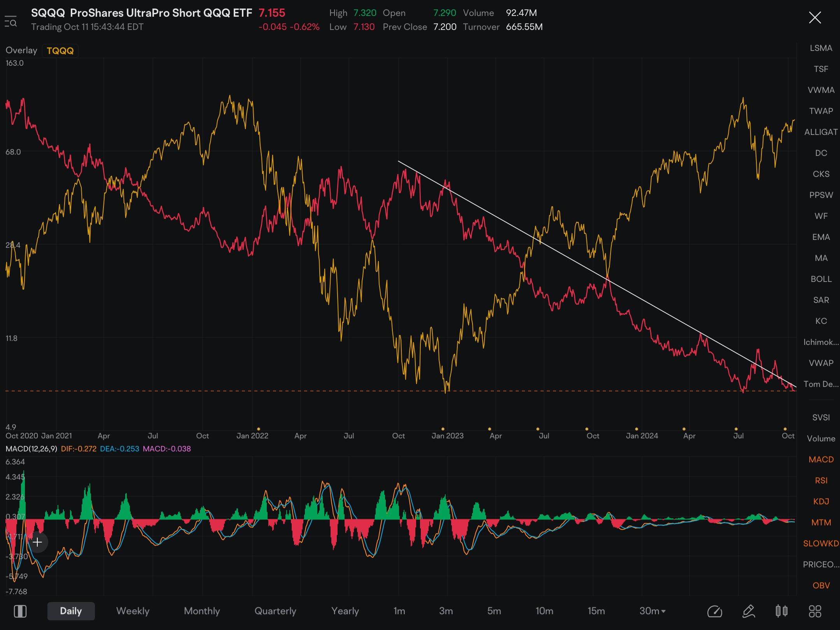Screen dimensions: 840x630
Task: Enable the LSMA indicator
Action: point(821,48)
